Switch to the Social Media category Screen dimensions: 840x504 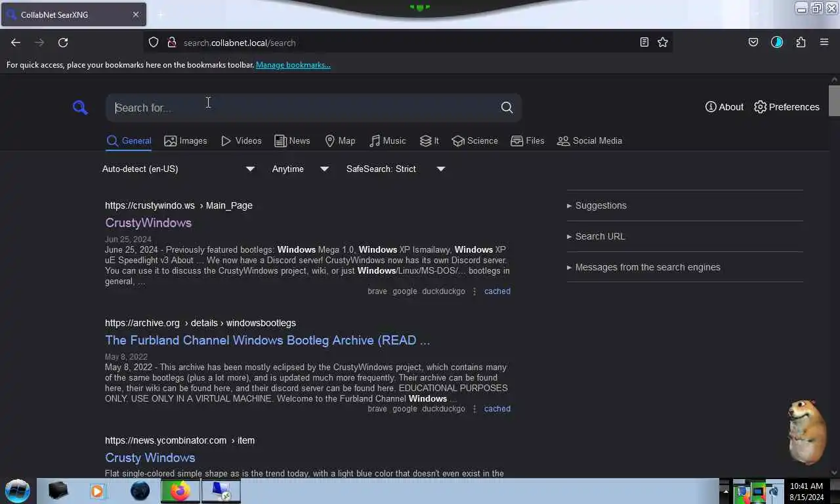pos(589,141)
